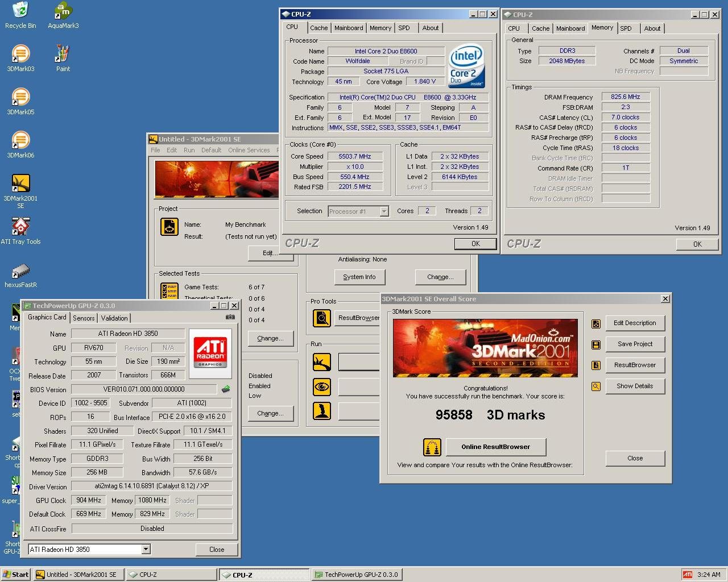Open the Run menu in 3DMark2001 SE
Image resolution: width=728 pixels, height=582 pixels.
[189, 150]
